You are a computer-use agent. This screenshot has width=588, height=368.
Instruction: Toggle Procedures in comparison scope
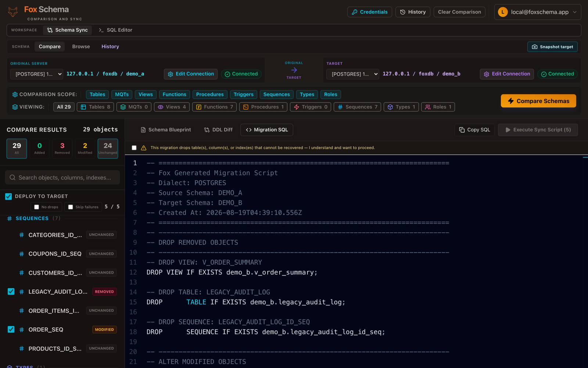click(210, 95)
